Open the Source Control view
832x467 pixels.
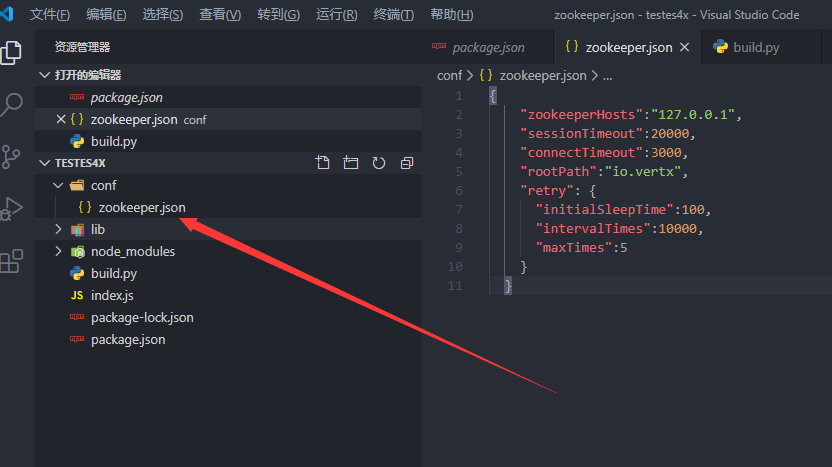pyautogui.click(x=11, y=157)
